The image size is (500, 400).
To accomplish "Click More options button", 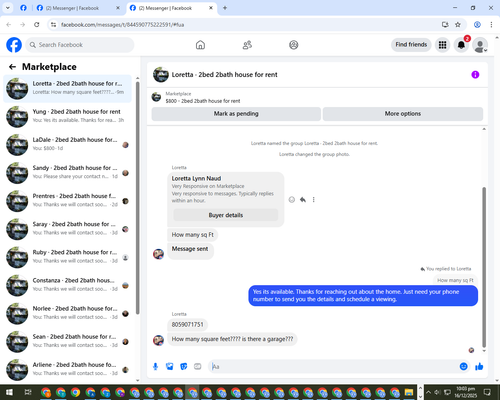I will coord(403,114).
